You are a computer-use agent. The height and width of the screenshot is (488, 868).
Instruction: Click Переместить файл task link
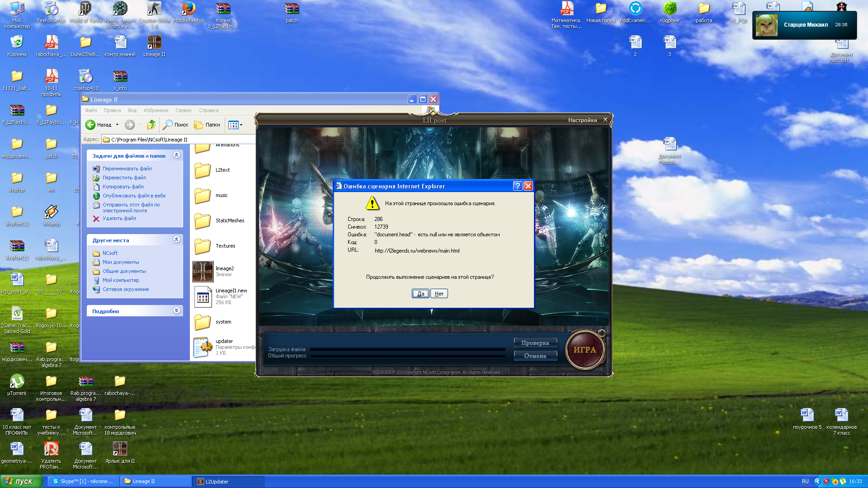point(124,178)
